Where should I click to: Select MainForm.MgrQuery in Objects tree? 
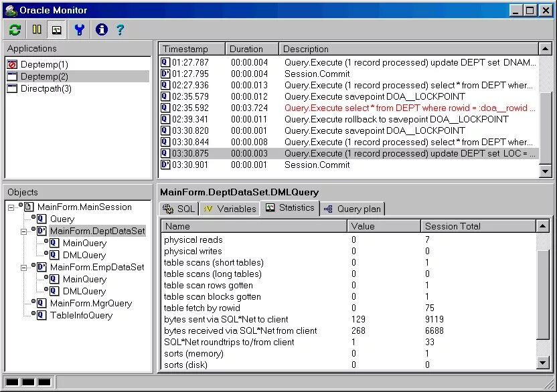(x=91, y=304)
